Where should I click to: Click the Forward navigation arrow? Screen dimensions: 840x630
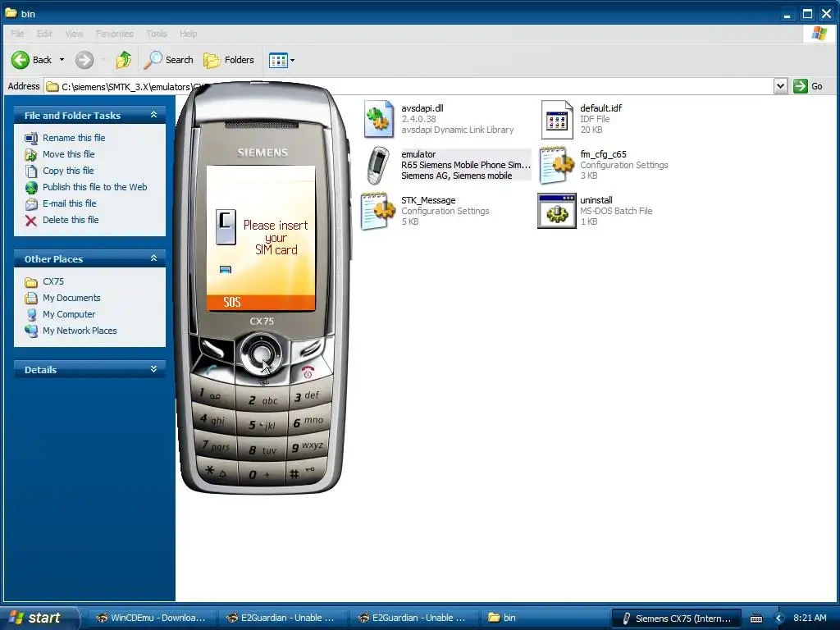pos(84,60)
